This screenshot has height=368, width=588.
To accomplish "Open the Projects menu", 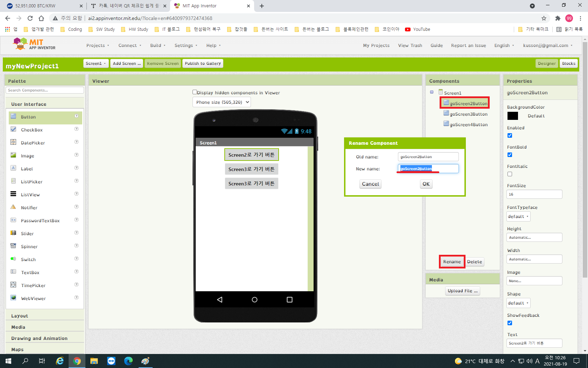I will pos(98,46).
